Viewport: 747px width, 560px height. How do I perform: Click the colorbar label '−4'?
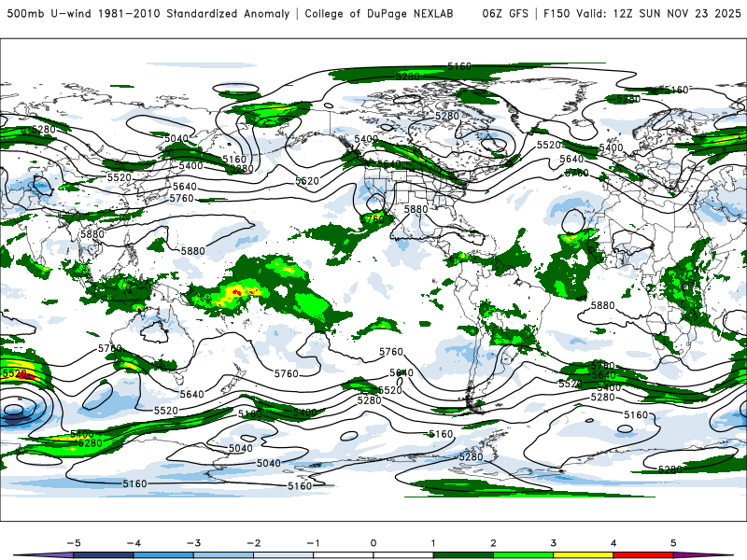(134, 543)
